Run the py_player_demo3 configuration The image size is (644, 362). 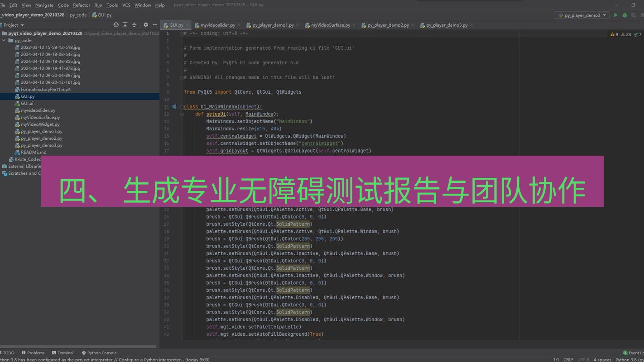point(615,14)
